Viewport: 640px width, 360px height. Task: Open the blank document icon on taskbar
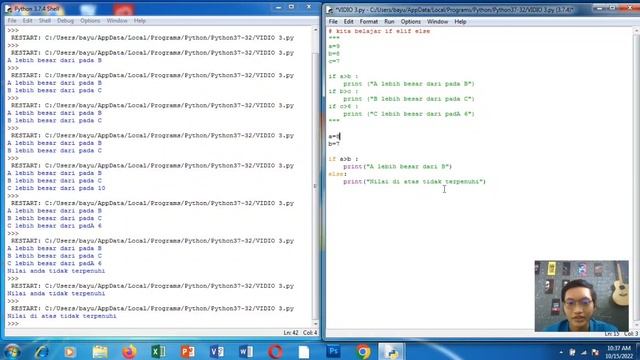[x=304, y=351]
